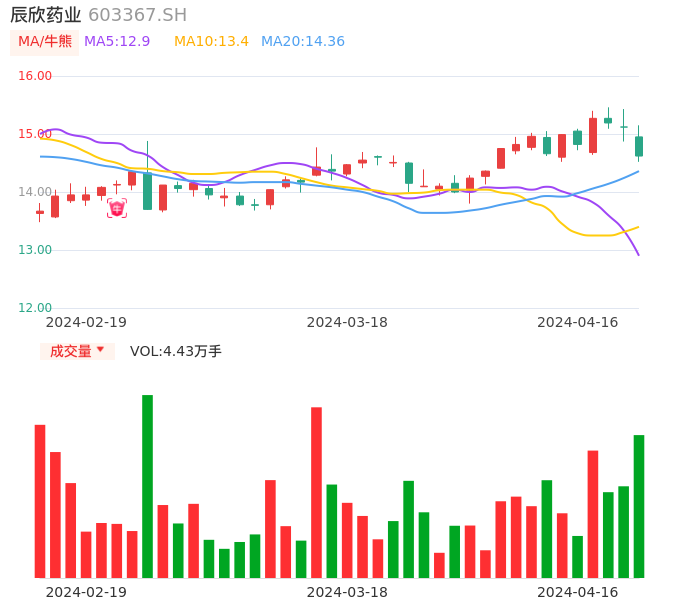Click the last candlestick on the chart
The image size is (686, 606).
(x=639, y=146)
